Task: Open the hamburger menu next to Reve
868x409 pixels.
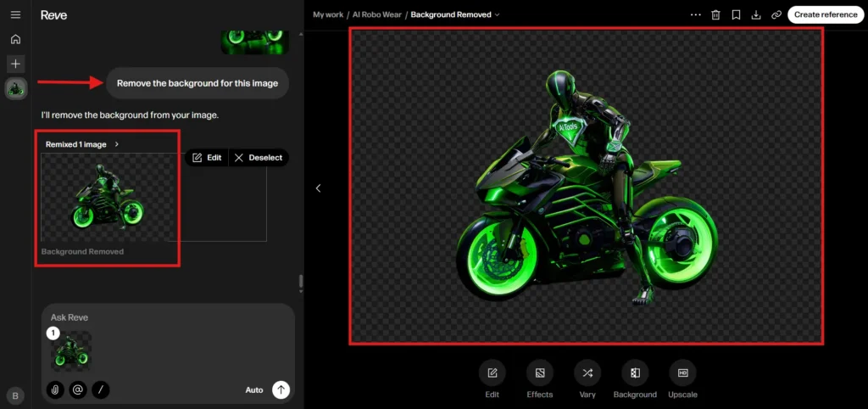Action: tap(15, 15)
